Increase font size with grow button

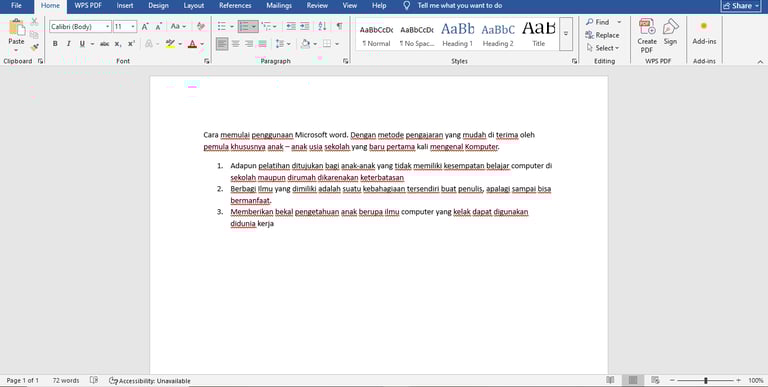pos(145,26)
